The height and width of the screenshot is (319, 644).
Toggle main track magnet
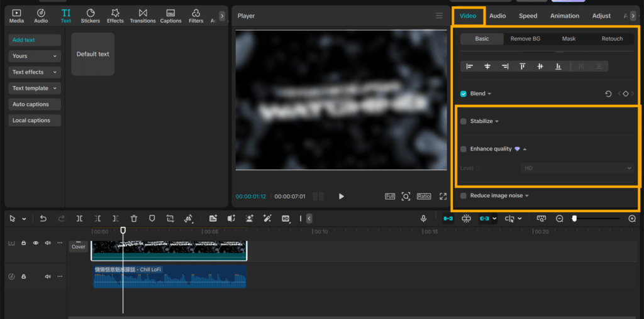pyautogui.click(x=448, y=219)
